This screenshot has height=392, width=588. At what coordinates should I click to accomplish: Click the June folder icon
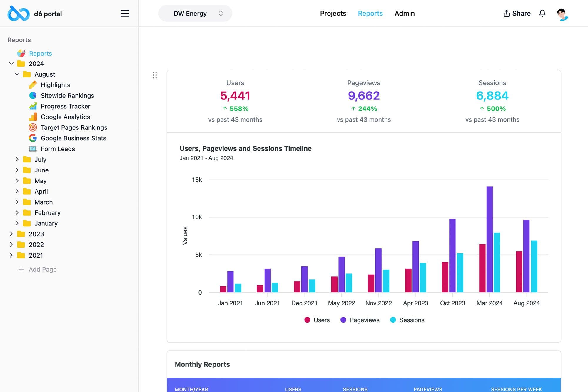(x=27, y=170)
